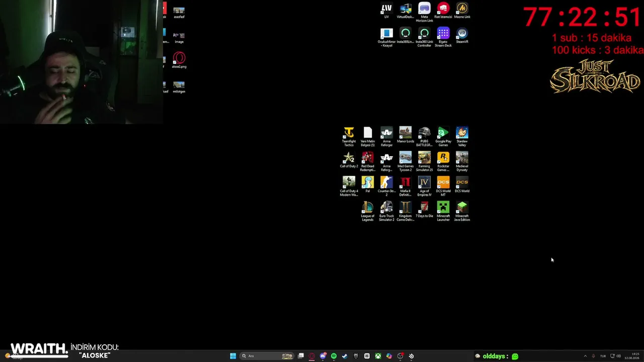Open the Xbox app from the taskbar

coord(378,356)
